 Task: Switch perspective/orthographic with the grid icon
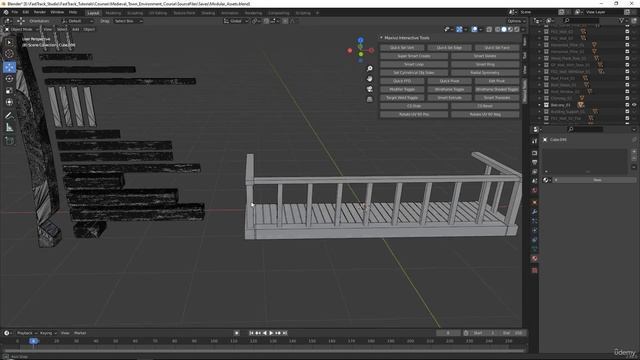[x=369, y=99]
